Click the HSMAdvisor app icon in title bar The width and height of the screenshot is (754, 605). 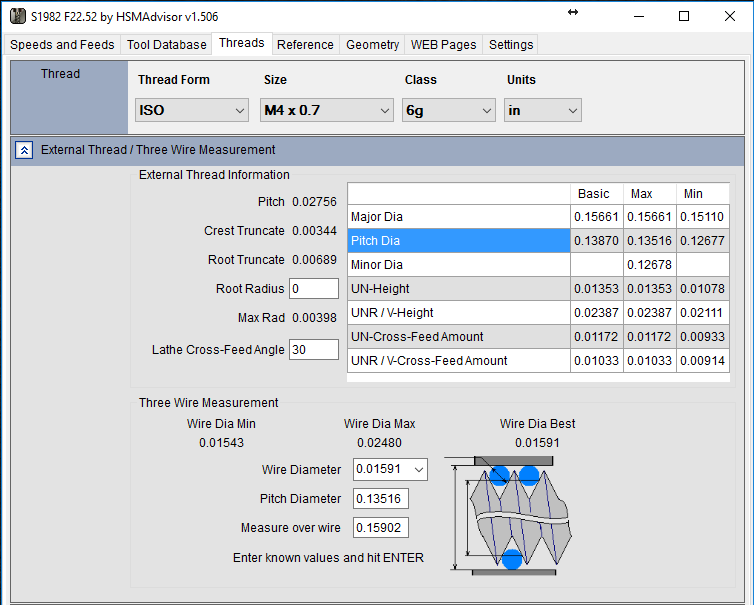click(17, 16)
